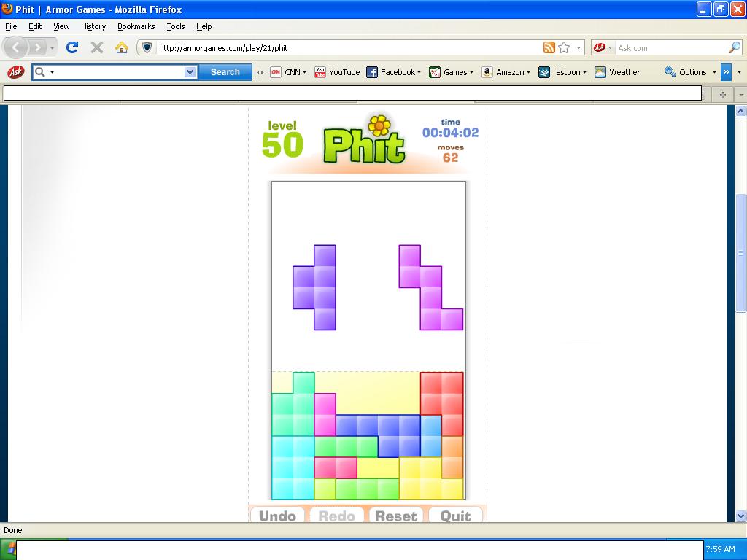This screenshot has height=560, width=747.
Task: Click the scrollbar up arrow
Action: click(740, 111)
